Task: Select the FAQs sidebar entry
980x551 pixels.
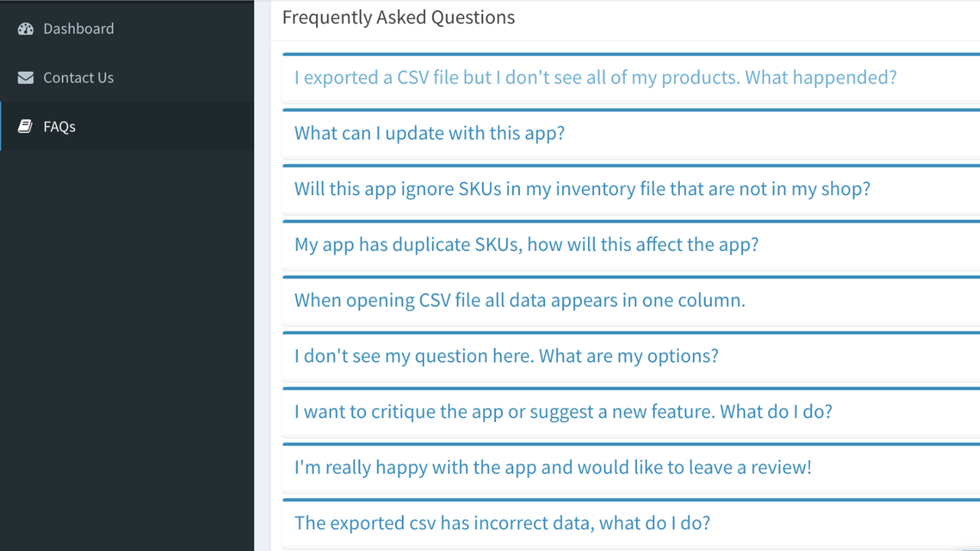Action: point(59,127)
